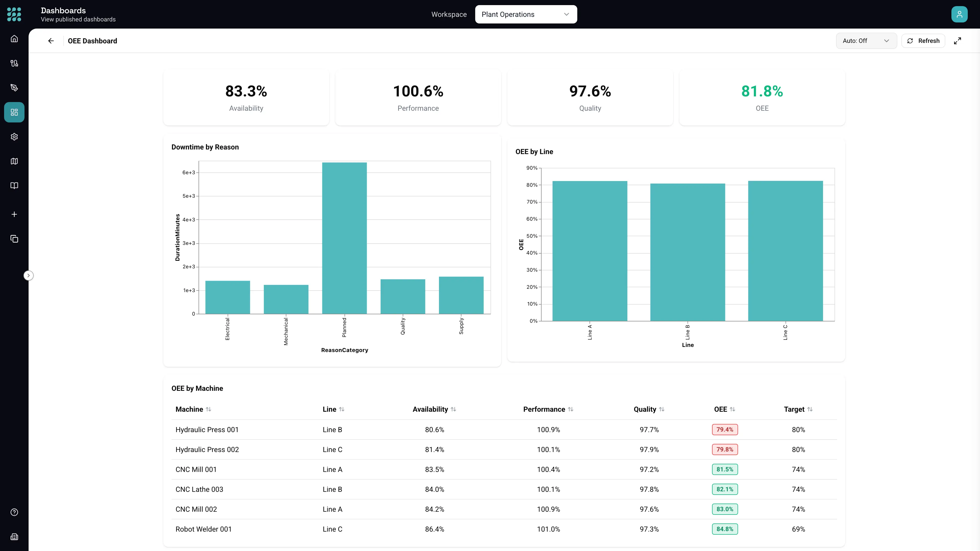This screenshot has height=551, width=980.
Task: Go back using the arrow icon
Action: (x=51, y=41)
